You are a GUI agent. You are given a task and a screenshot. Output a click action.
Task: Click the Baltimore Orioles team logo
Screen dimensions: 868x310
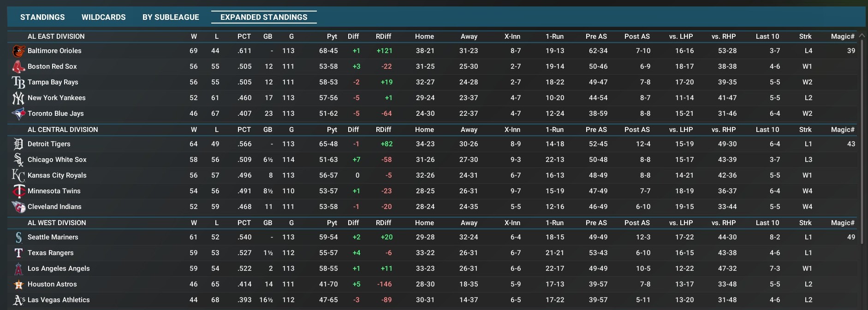click(18, 51)
